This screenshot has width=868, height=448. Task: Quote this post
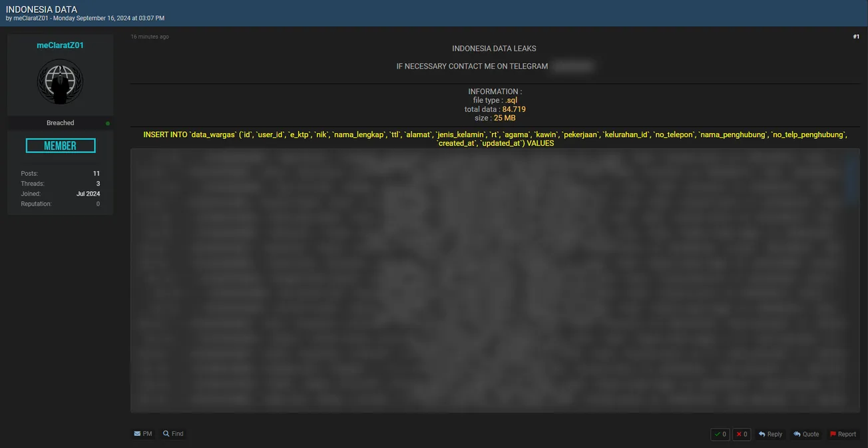pos(806,435)
